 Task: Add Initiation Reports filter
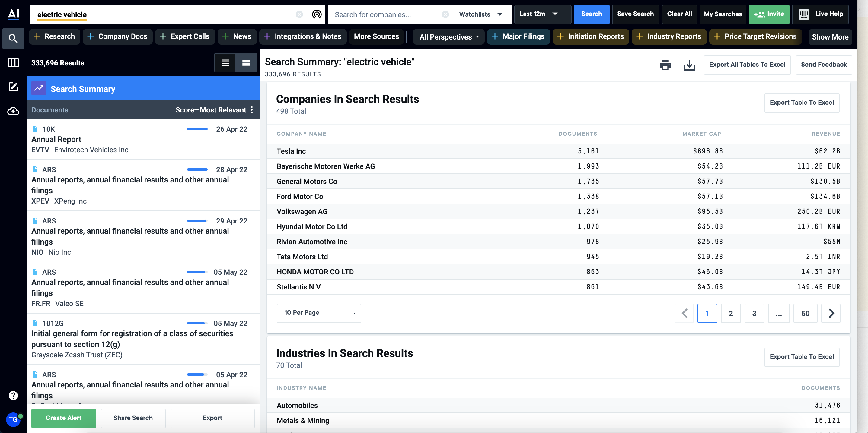[x=591, y=36]
